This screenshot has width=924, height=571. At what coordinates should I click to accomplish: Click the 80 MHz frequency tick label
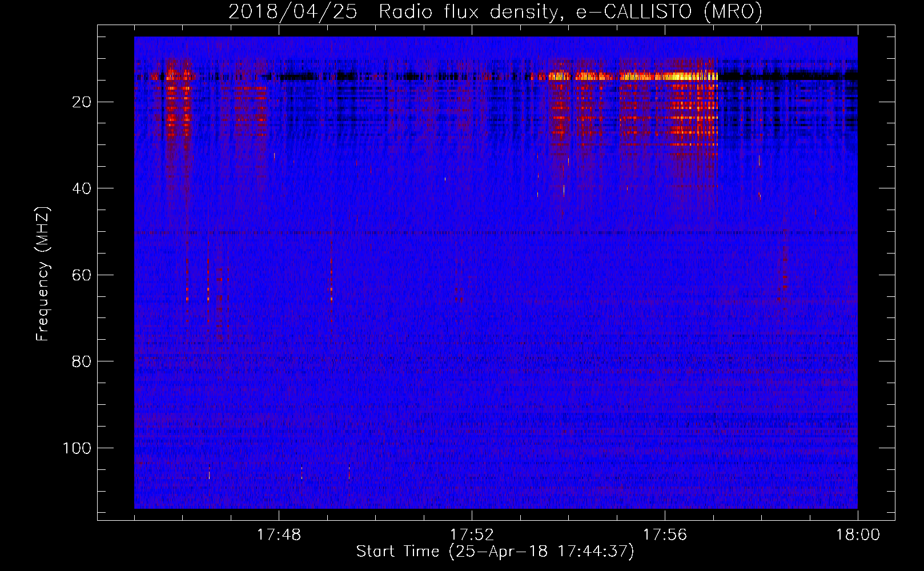click(82, 361)
